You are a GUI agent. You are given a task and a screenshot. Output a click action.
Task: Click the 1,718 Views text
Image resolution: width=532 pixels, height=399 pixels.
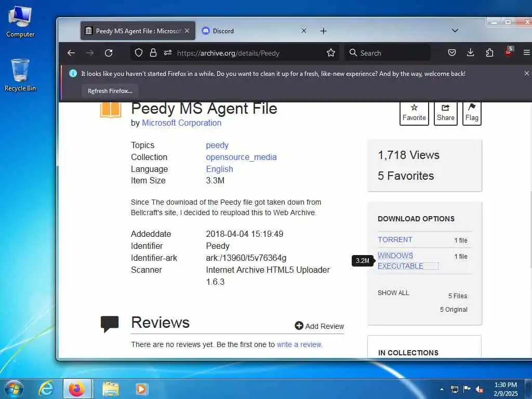click(x=408, y=155)
